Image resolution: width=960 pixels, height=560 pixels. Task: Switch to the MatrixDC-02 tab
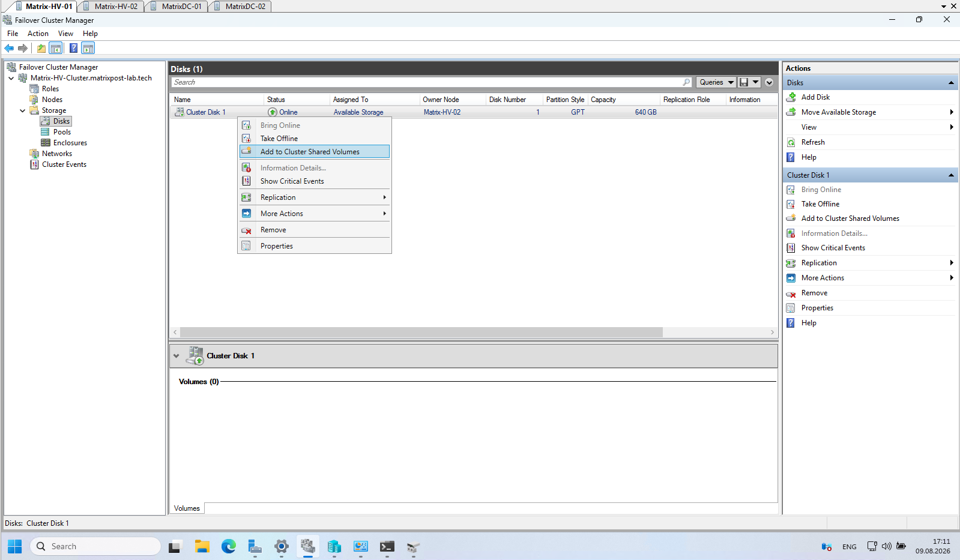click(240, 7)
